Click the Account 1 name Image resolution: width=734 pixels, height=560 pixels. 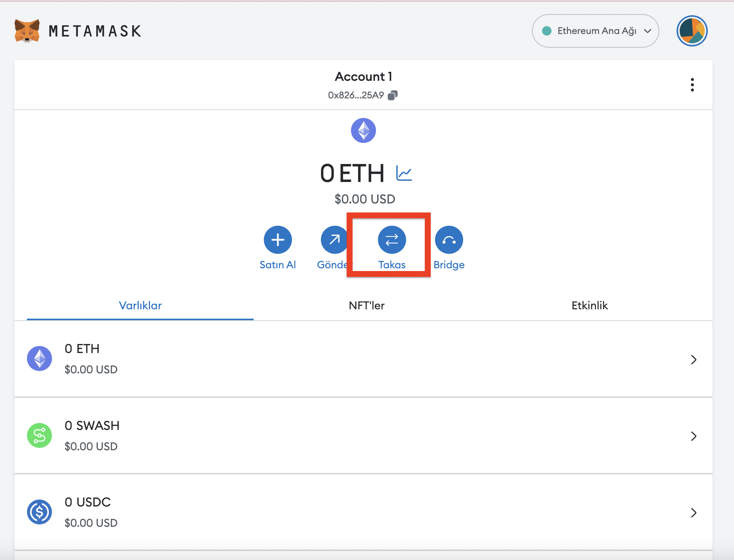[x=363, y=77]
